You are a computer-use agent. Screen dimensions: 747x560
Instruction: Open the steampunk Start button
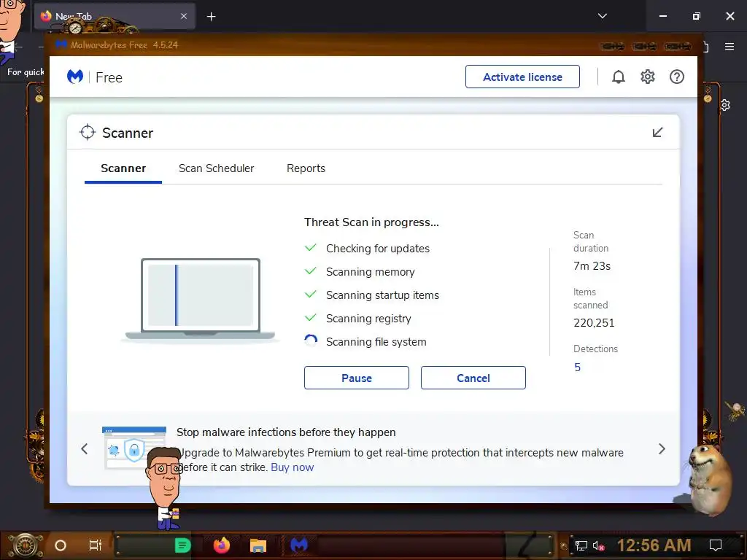click(25, 545)
